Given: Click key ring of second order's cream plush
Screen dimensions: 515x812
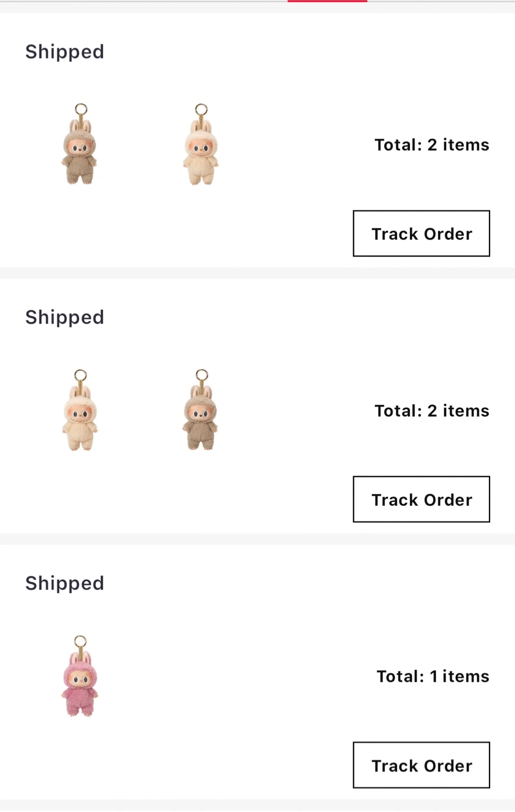Looking at the screenshot, I should (80, 375).
